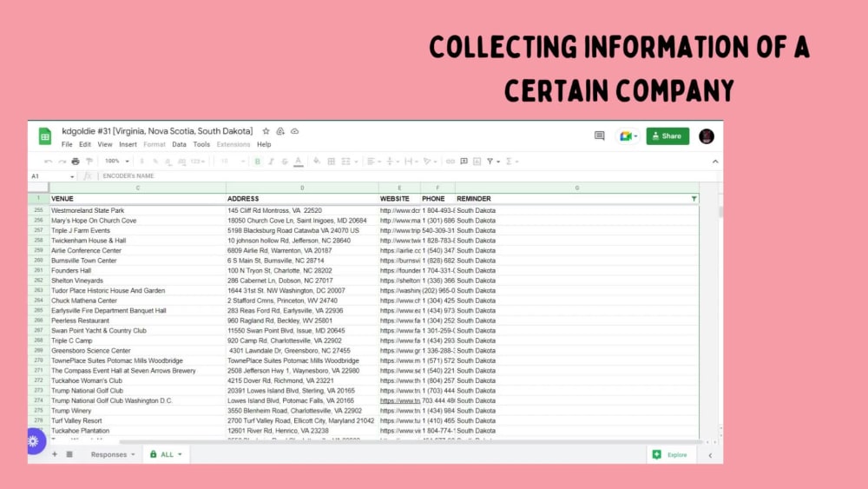The height and width of the screenshot is (489, 868).
Task: Open the File menu
Action: coord(67,144)
